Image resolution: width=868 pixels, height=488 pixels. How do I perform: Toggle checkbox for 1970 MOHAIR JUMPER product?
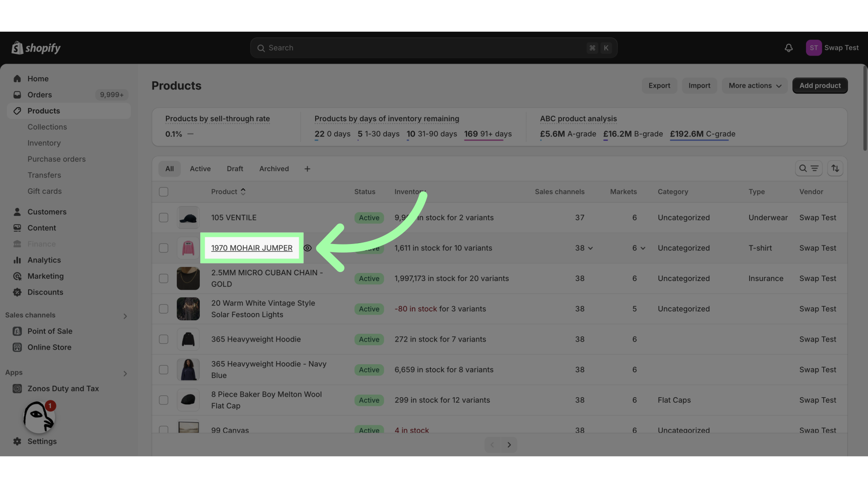164,248
